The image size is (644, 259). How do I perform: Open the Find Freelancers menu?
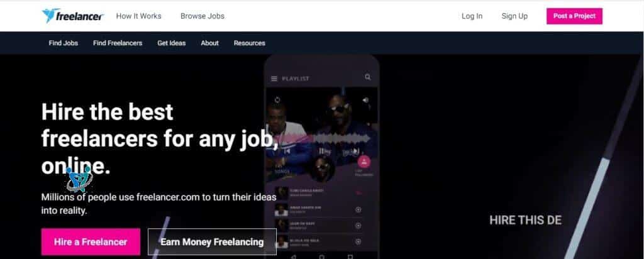(118, 43)
